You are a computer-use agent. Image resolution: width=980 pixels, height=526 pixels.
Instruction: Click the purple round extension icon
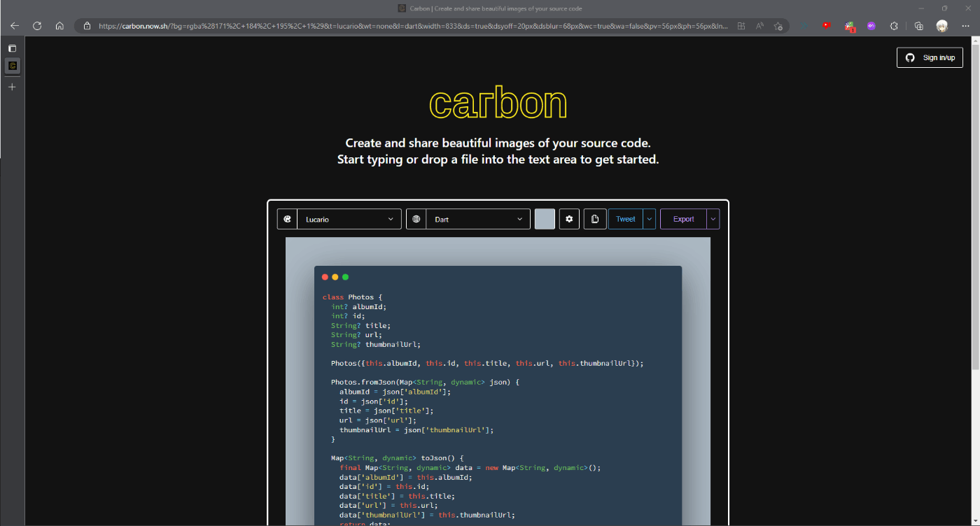[871, 26]
